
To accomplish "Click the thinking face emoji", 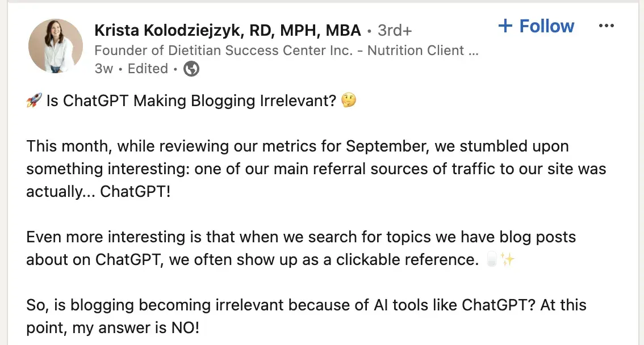I will 348,101.
